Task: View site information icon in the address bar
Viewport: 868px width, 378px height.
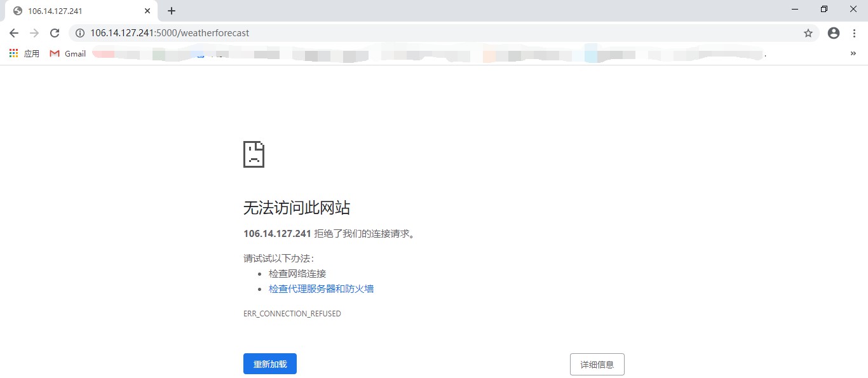Action: click(80, 33)
